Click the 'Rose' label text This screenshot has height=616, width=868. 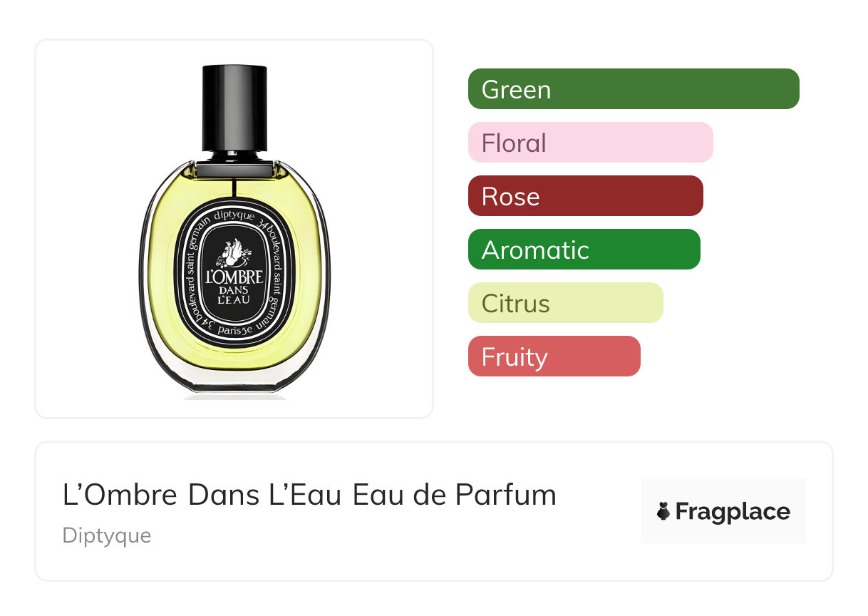[510, 197]
